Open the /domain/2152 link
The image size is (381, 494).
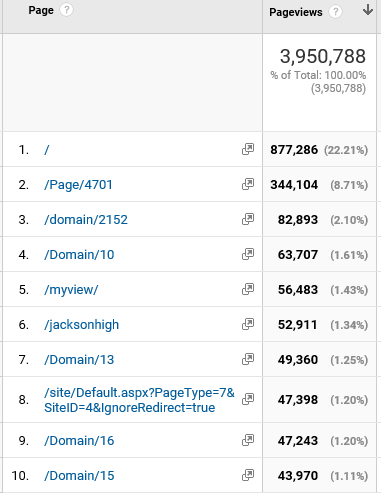[86, 220]
